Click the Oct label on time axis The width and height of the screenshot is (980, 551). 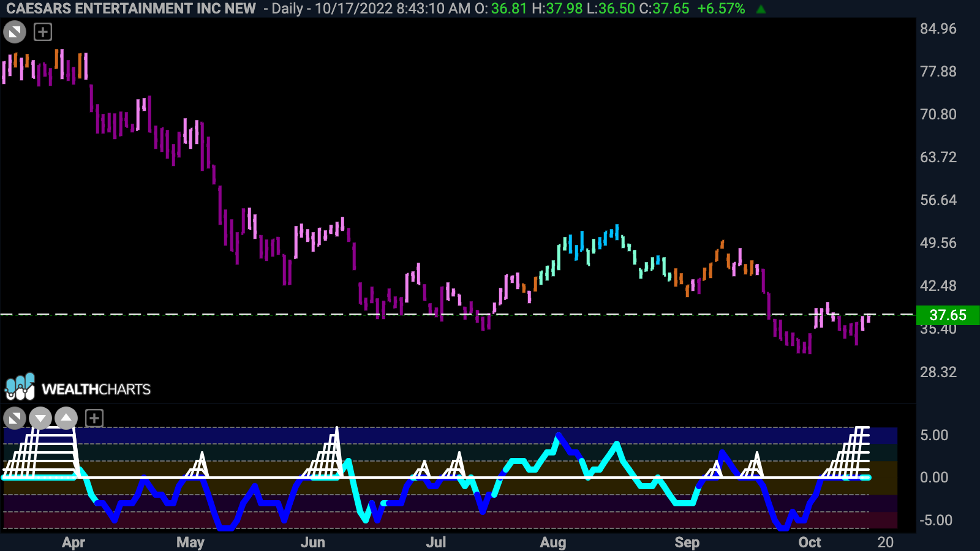point(810,542)
